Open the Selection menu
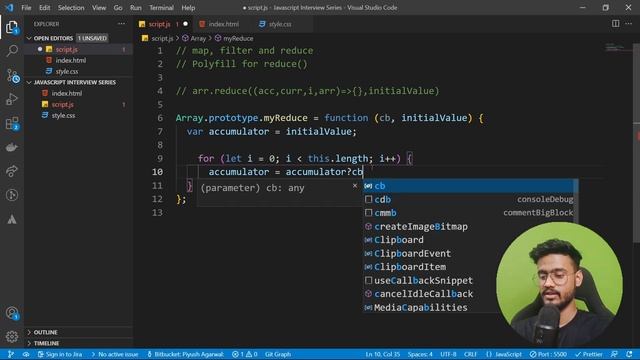 click(x=71, y=7)
